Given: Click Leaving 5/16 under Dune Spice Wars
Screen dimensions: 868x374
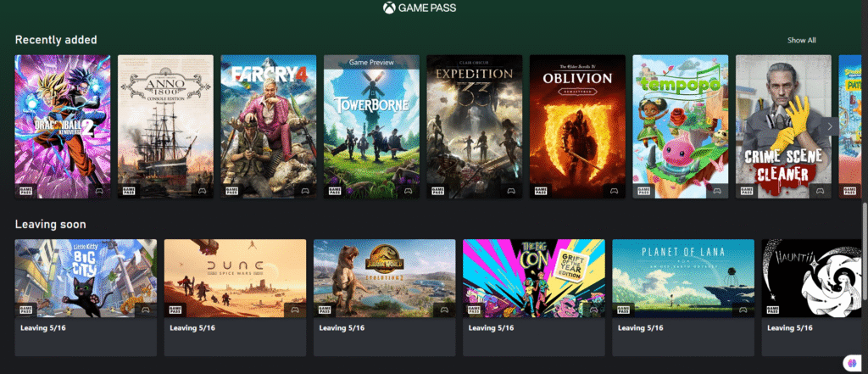Looking at the screenshot, I should pos(192,328).
